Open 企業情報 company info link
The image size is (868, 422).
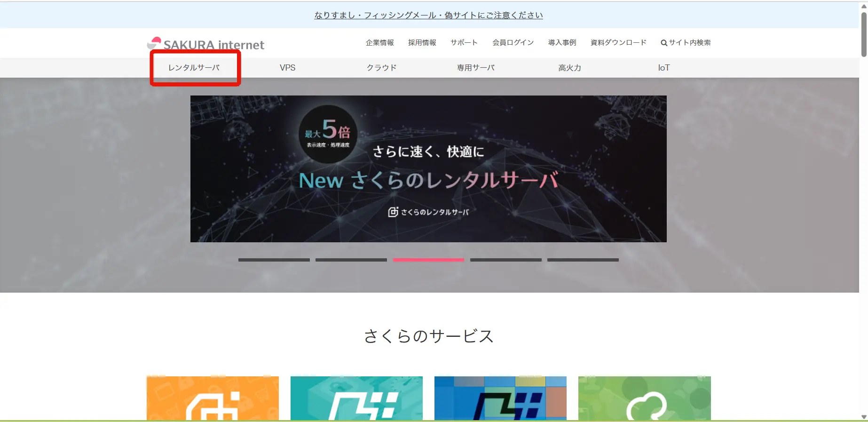380,42
